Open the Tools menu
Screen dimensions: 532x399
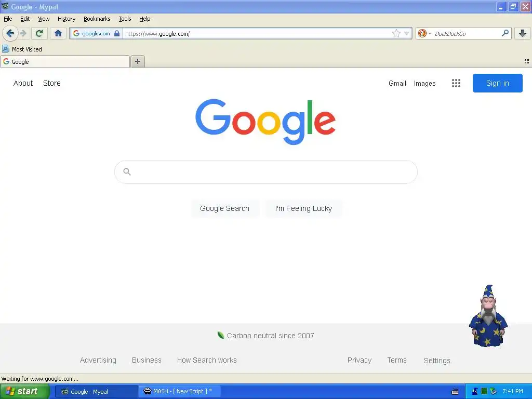(125, 19)
